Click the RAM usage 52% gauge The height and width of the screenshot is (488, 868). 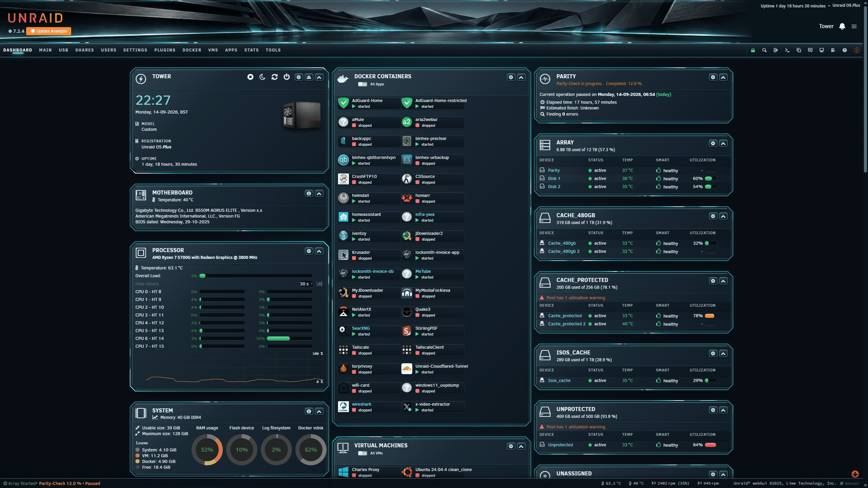coord(207,450)
